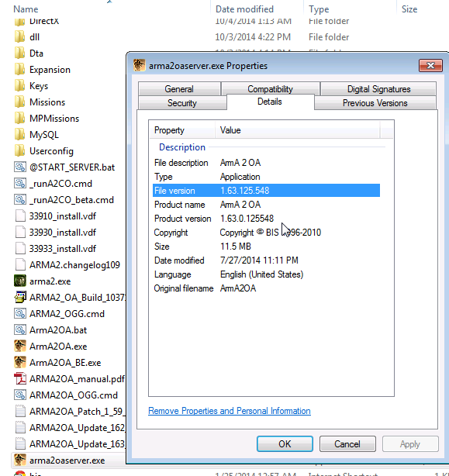Click the Property column header
449x476 pixels.
pos(182,130)
